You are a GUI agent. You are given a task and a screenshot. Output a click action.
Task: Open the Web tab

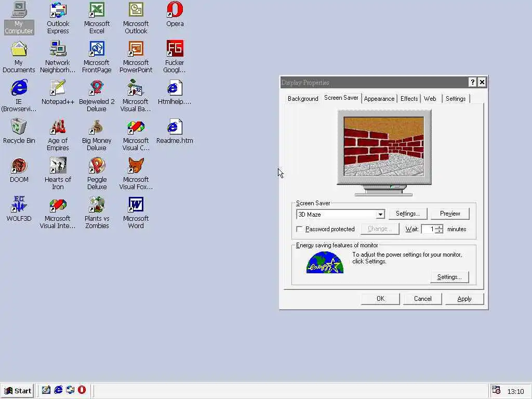click(x=430, y=99)
